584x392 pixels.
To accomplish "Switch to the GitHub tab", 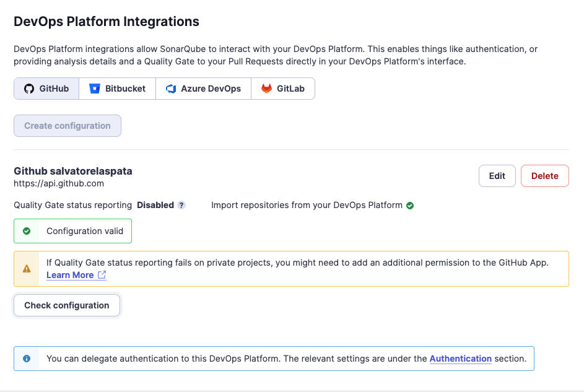I will click(46, 89).
